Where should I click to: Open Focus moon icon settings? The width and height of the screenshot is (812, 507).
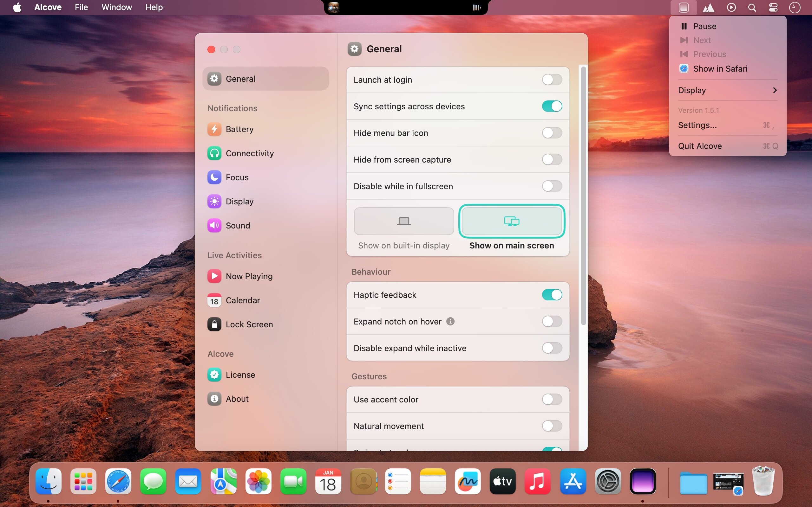click(x=214, y=177)
